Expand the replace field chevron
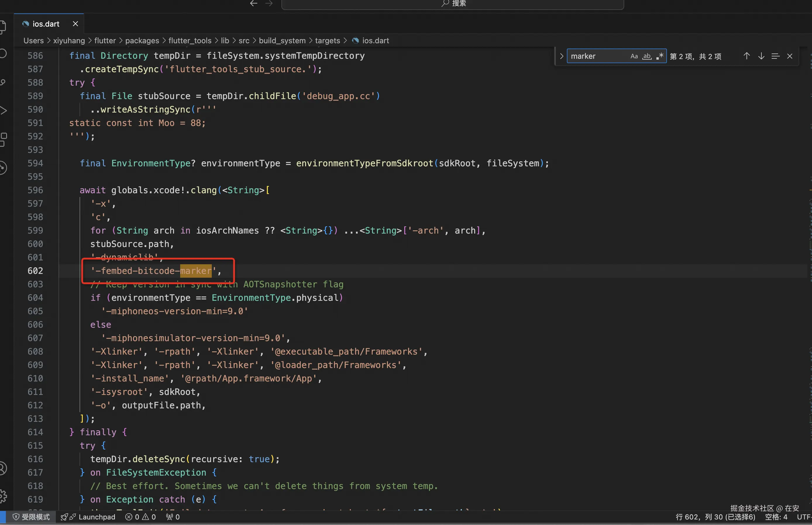 561,56
